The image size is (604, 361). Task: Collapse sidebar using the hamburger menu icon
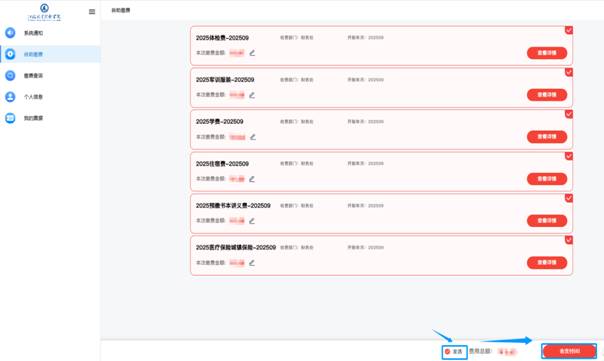click(x=92, y=12)
